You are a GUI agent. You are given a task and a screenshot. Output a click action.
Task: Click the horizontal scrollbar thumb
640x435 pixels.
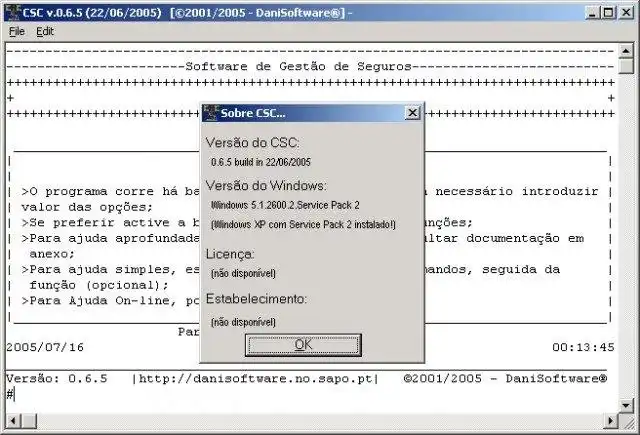[x=29, y=420]
